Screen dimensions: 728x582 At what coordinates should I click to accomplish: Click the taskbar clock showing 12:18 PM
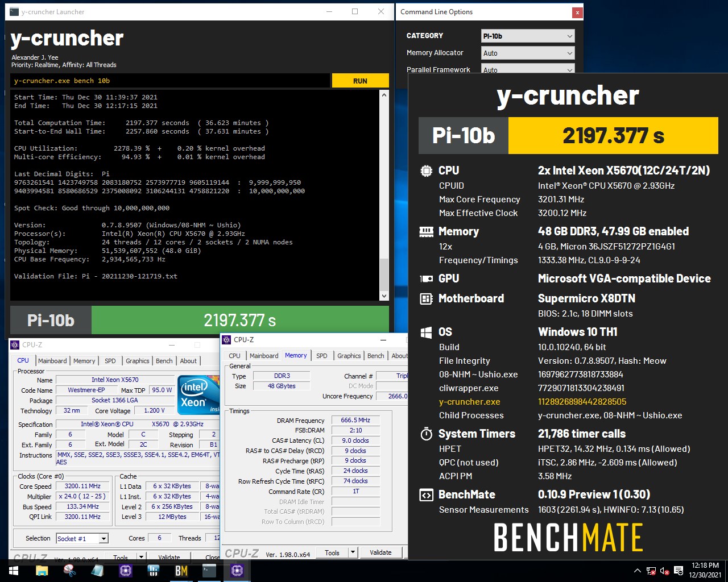(x=705, y=571)
